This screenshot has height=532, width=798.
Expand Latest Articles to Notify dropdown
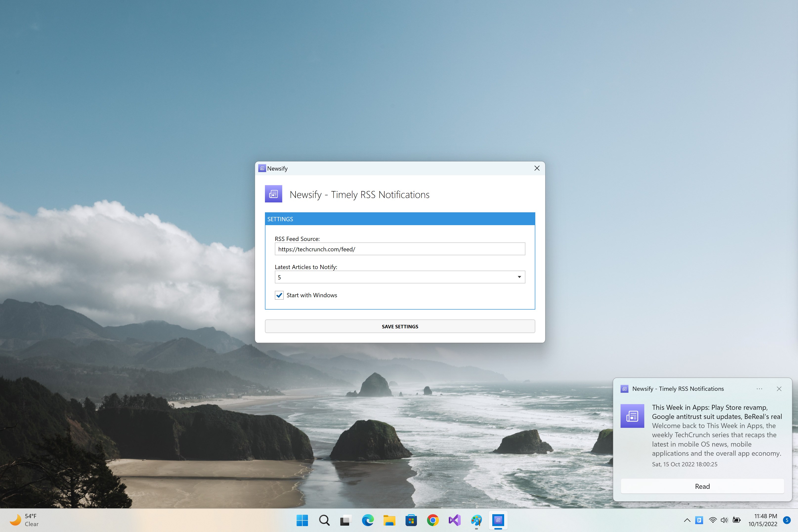400,277
